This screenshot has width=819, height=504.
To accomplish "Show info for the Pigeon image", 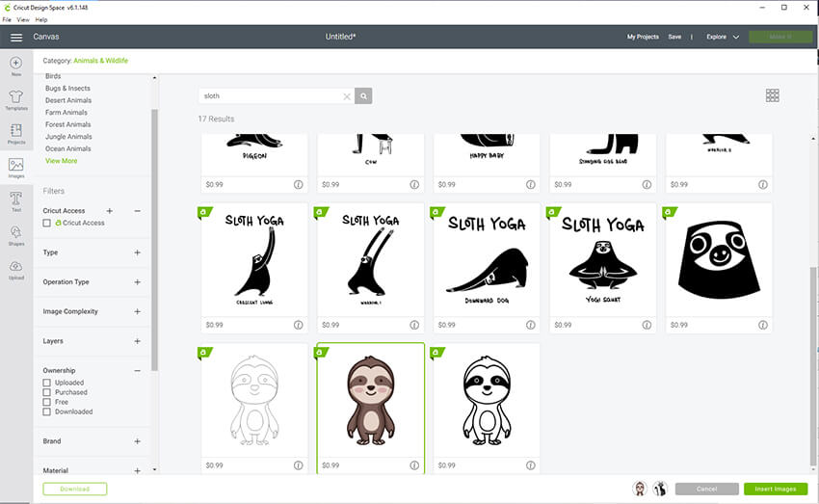I will [x=299, y=184].
